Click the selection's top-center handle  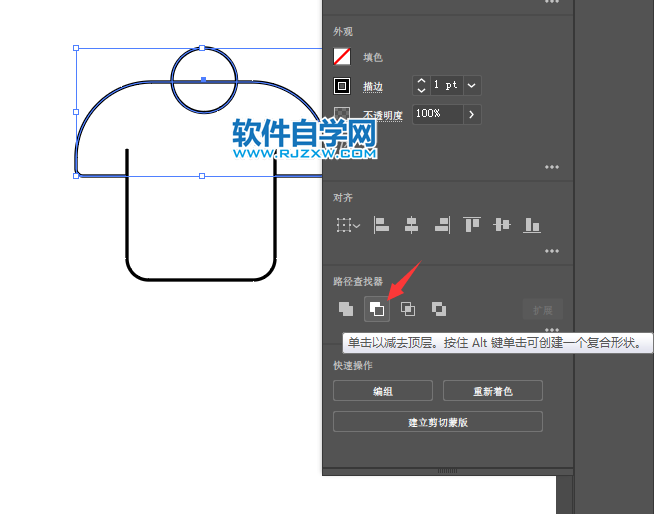coord(202,48)
